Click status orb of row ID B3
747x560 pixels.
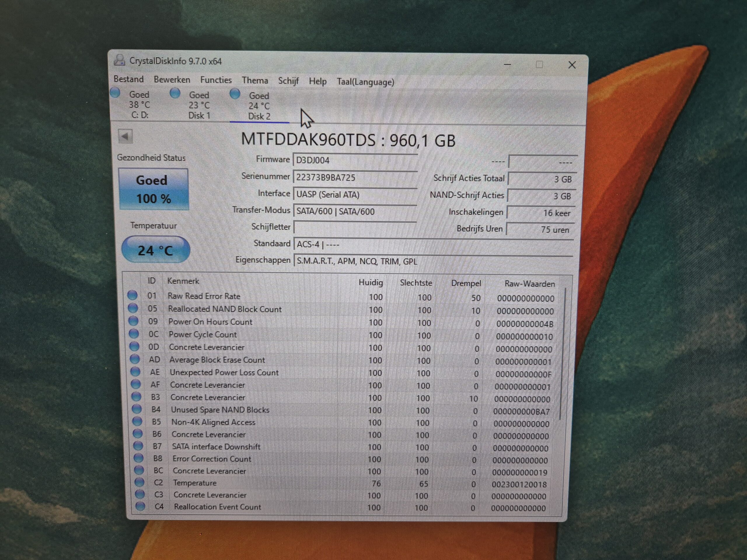coord(137,396)
